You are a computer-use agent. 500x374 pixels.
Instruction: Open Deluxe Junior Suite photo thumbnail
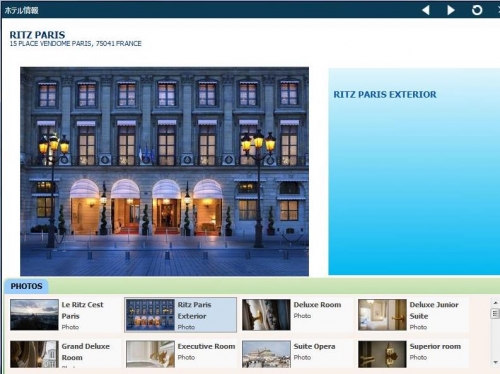[x=382, y=315]
